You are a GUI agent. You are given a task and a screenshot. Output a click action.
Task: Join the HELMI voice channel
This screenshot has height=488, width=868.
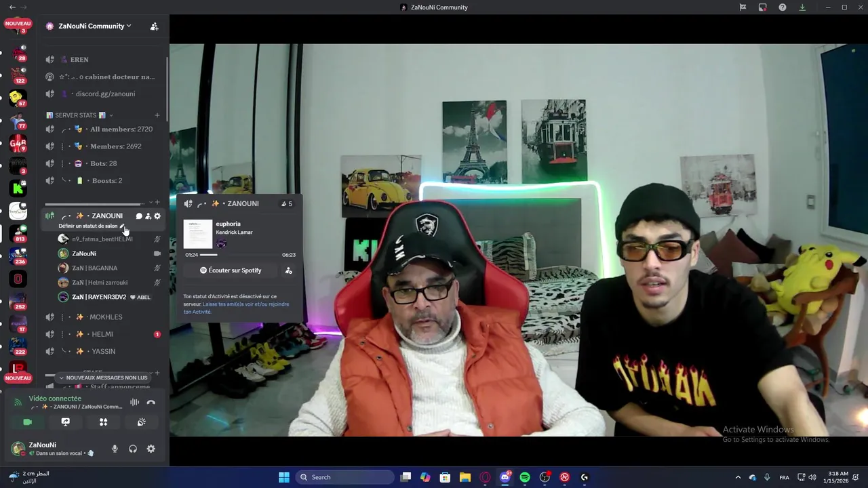[x=103, y=334]
